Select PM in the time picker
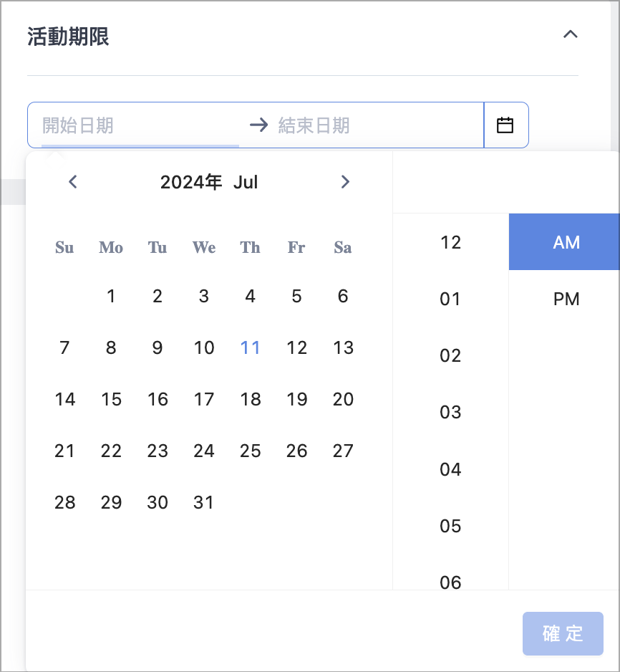620x672 pixels. click(x=564, y=299)
